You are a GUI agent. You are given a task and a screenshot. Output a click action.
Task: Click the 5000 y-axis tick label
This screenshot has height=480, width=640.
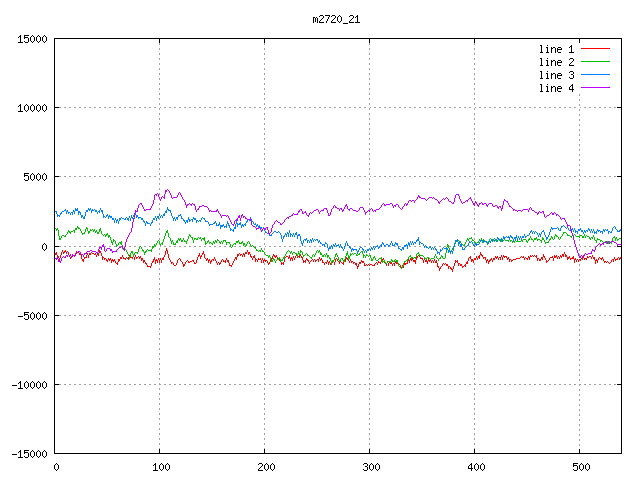36,177
